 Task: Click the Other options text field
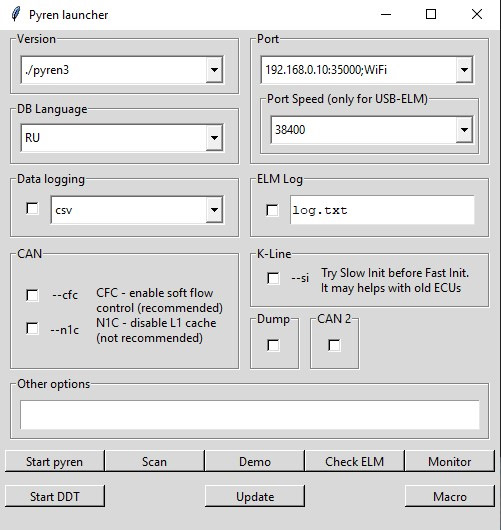pyautogui.click(x=249, y=415)
